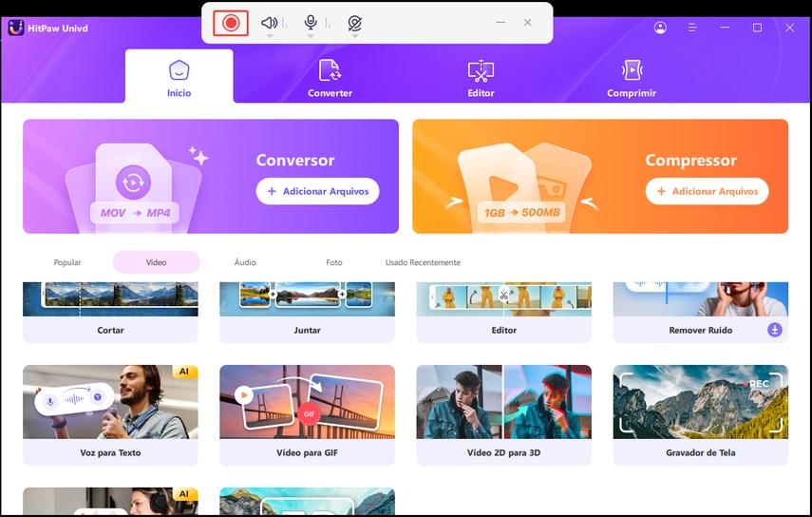The height and width of the screenshot is (517, 812).
Task: Open the Juntar tool card
Action: (x=307, y=313)
